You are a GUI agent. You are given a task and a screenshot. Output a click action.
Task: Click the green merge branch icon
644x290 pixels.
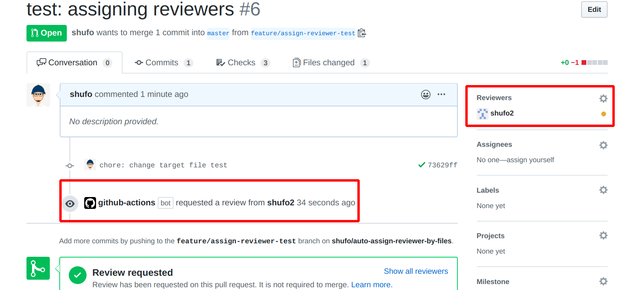pyautogui.click(x=38, y=268)
